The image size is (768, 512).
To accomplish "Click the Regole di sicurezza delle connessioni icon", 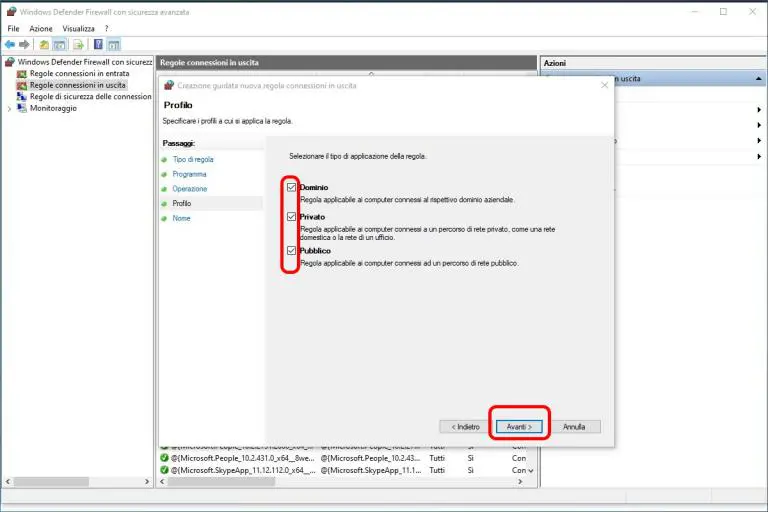I will [x=22, y=97].
